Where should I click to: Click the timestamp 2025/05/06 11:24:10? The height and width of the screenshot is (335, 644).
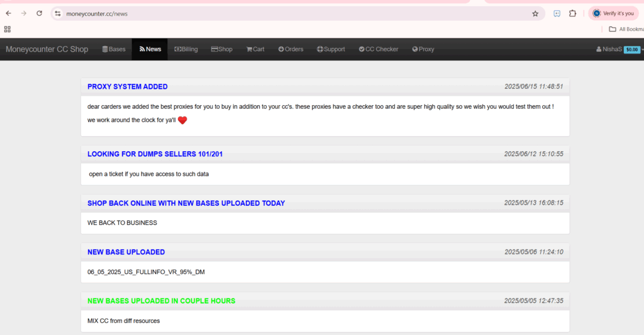(x=534, y=252)
